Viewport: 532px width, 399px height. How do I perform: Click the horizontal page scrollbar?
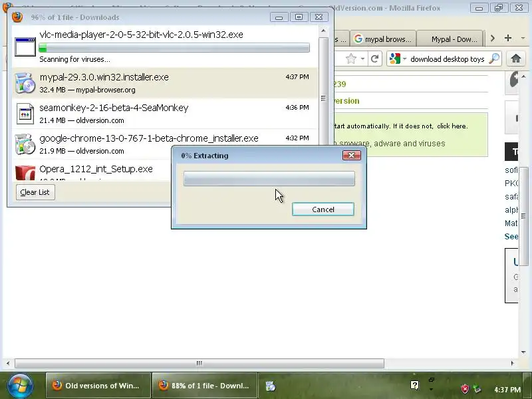[x=199, y=363]
